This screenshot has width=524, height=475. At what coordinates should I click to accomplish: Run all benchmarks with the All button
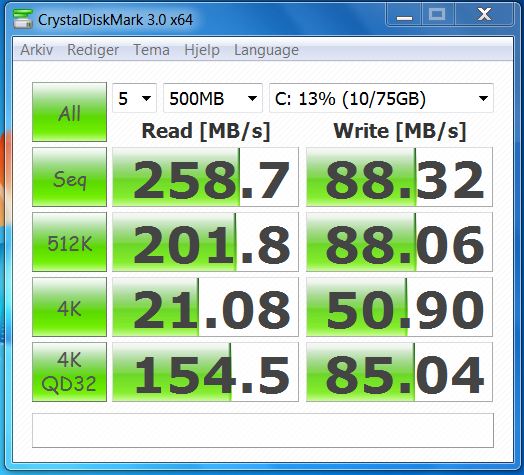[x=70, y=112]
